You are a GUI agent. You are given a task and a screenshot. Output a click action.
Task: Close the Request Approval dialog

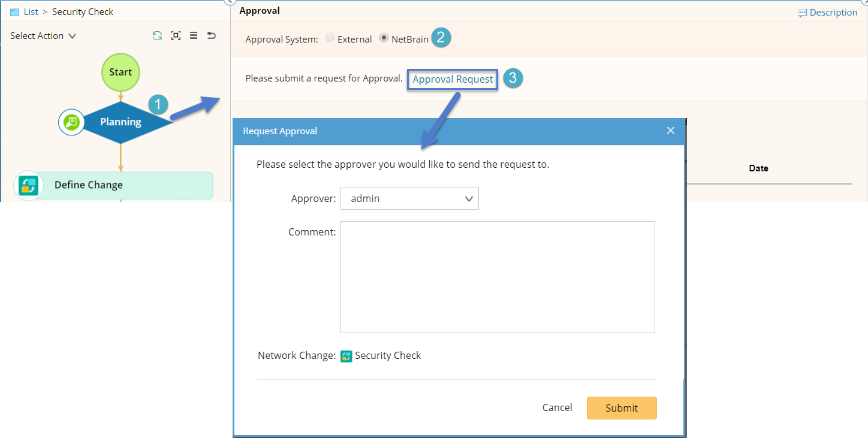[671, 131]
